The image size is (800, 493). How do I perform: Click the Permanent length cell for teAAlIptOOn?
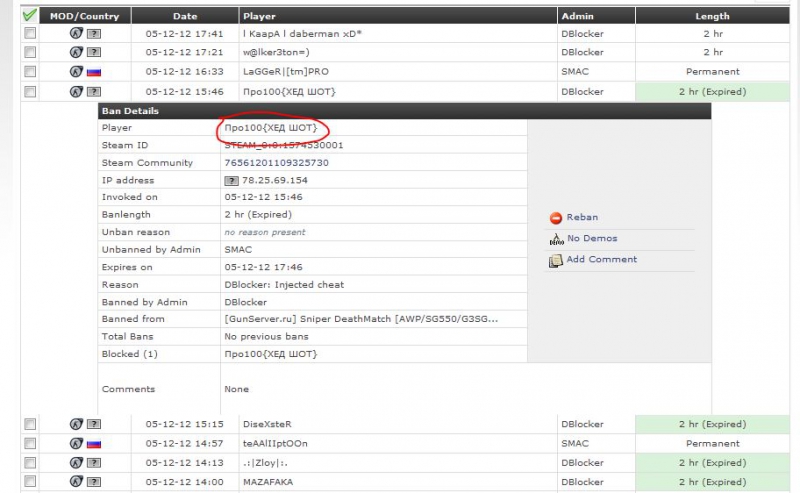712,444
